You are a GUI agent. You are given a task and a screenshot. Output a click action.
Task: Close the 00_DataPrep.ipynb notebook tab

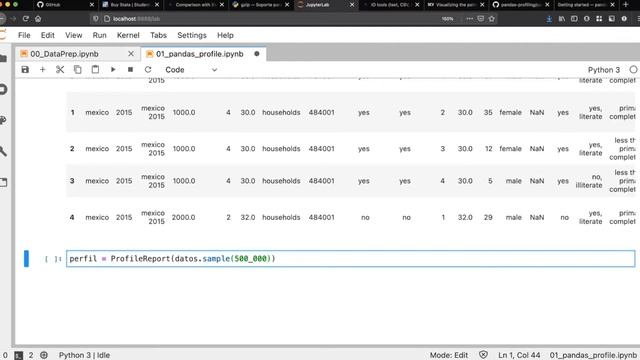pyautogui.click(x=131, y=54)
